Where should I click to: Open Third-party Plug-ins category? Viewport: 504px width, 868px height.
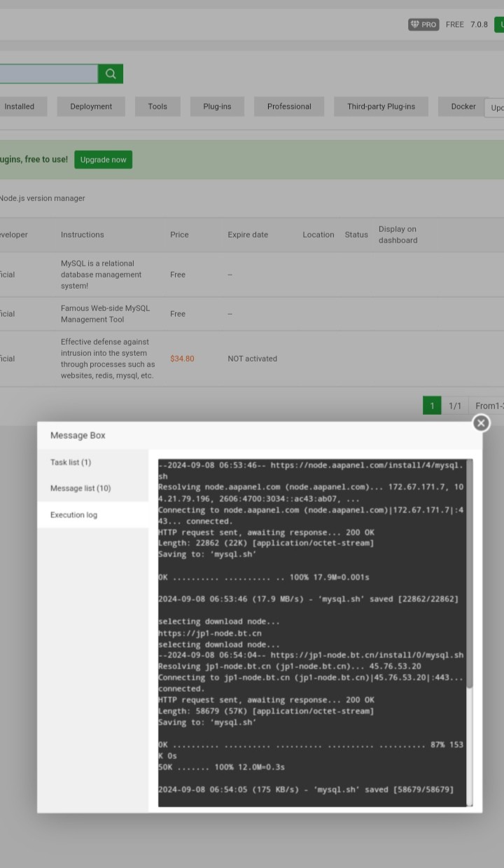(x=381, y=106)
